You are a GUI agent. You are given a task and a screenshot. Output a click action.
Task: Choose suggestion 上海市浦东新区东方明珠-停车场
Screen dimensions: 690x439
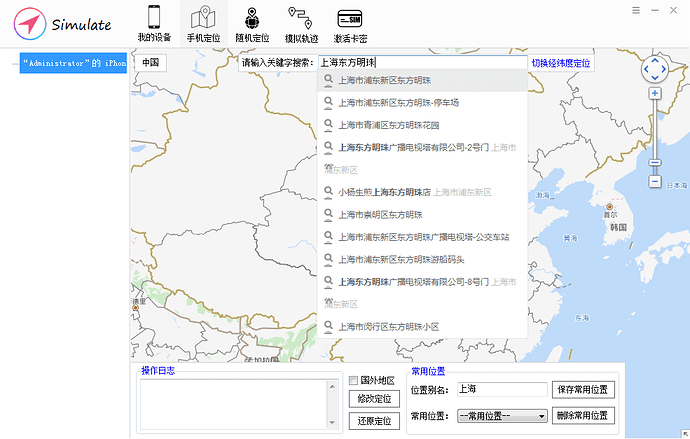click(x=398, y=102)
